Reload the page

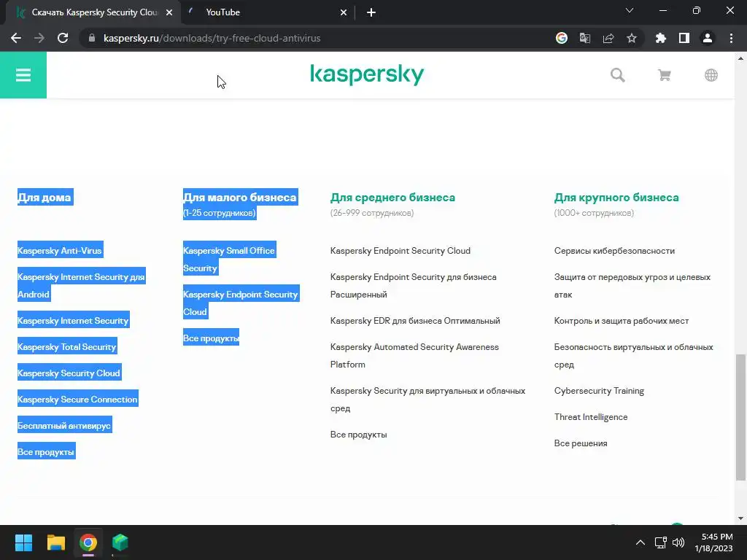tap(63, 38)
